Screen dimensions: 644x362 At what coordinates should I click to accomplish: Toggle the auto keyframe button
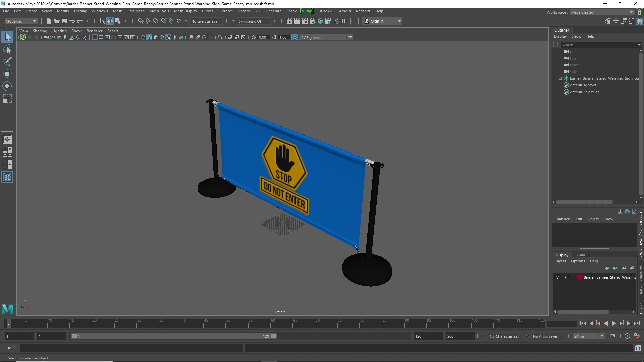pyautogui.click(x=627, y=336)
